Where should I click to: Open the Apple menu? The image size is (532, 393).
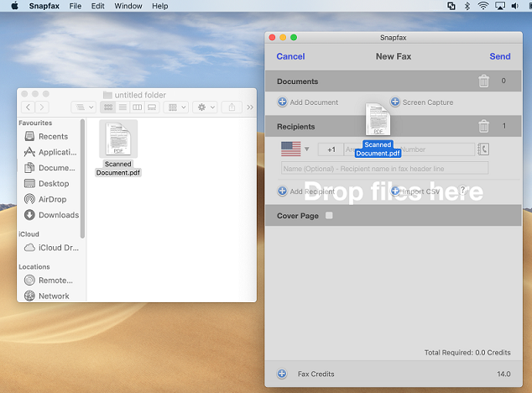(14, 6)
